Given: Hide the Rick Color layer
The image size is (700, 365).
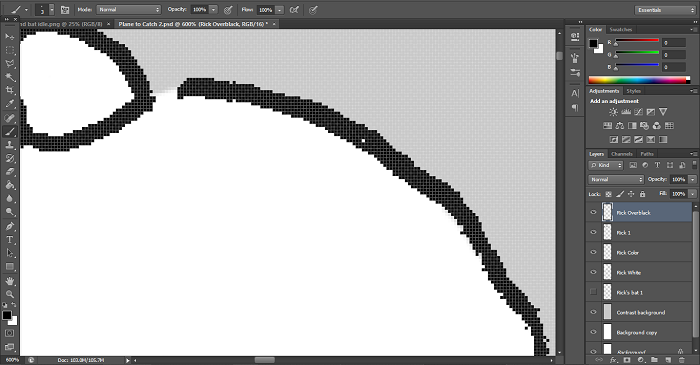Looking at the screenshot, I should (593, 252).
